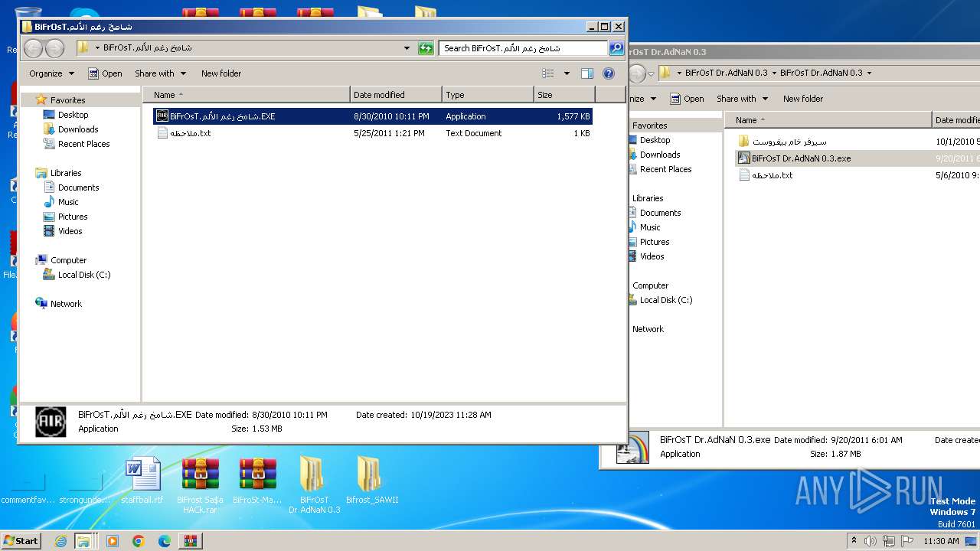Open Recent Places in front navigation pane
Viewport: 980px width, 551px height.
83,144
